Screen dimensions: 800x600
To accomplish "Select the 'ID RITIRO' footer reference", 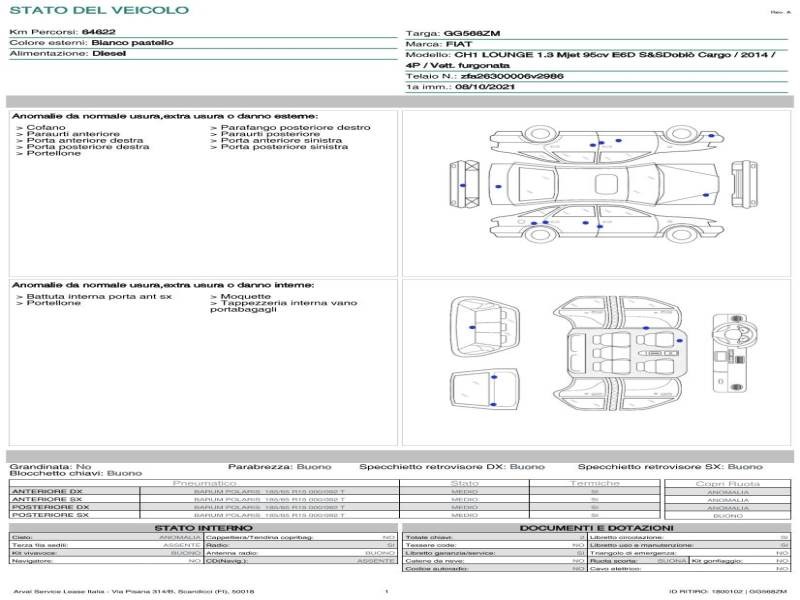I will (x=728, y=591).
